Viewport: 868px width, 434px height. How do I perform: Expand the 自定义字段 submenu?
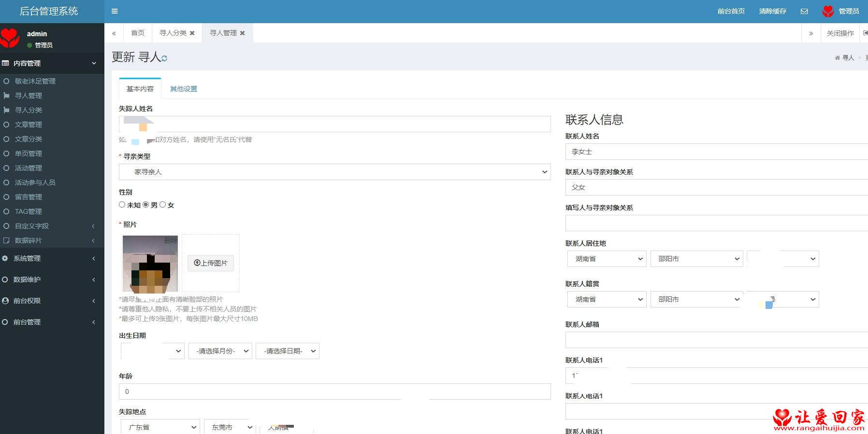[x=52, y=226]
